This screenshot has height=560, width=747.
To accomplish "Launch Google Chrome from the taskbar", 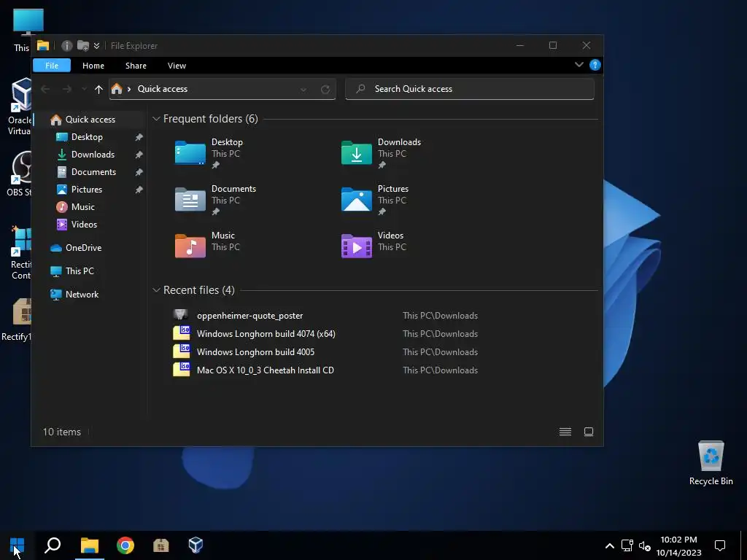I will (x=125, y=545).
